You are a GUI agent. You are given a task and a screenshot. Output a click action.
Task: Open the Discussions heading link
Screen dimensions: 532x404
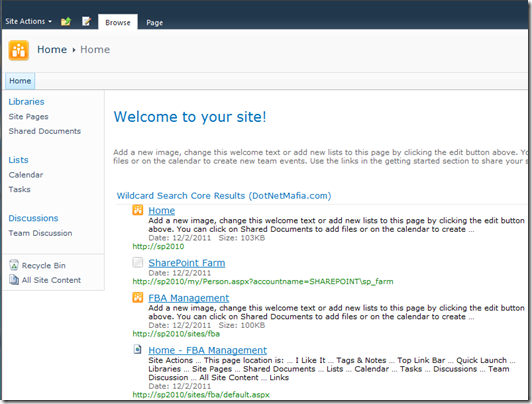(x=33, y=218)
